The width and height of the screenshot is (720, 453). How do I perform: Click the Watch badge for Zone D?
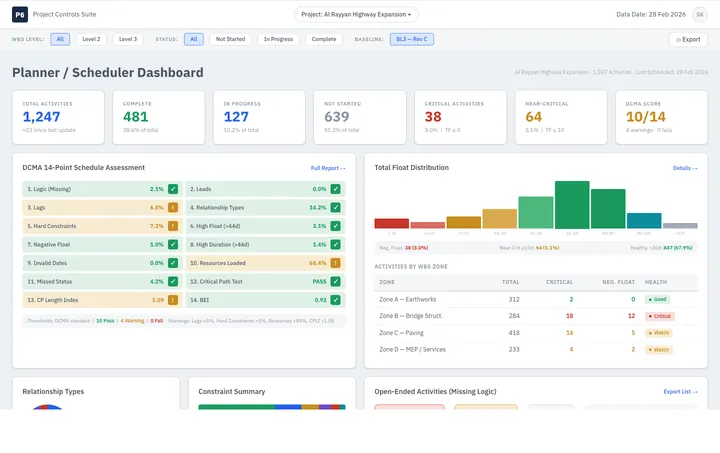click(658, 350)
